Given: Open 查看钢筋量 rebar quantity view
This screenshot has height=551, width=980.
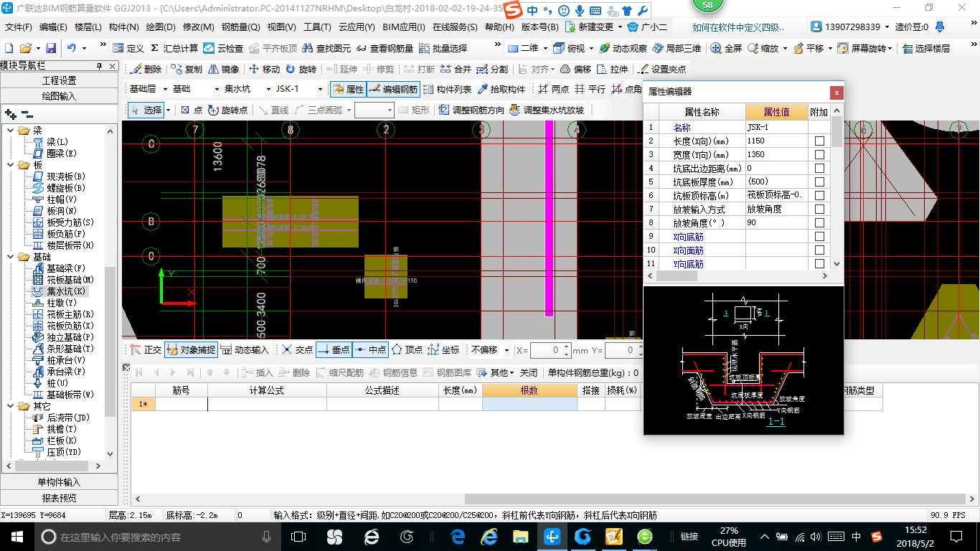Looking at the screenshot, I should click(385, 48).
